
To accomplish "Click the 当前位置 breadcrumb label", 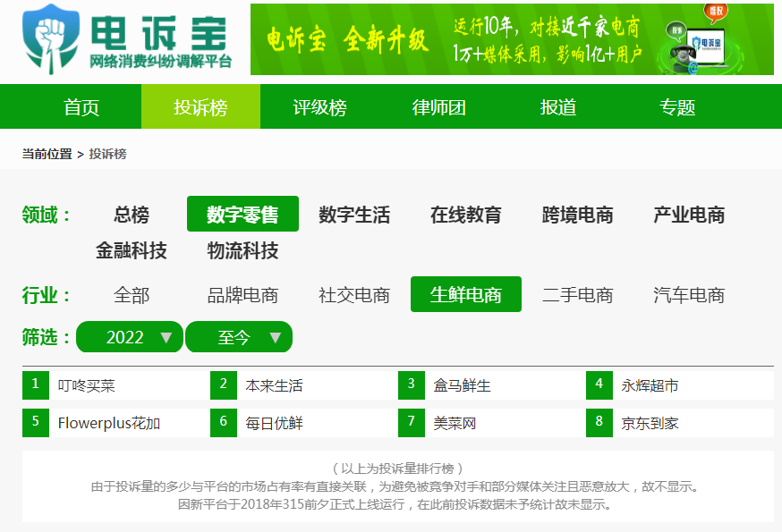I will pos(47,154).
